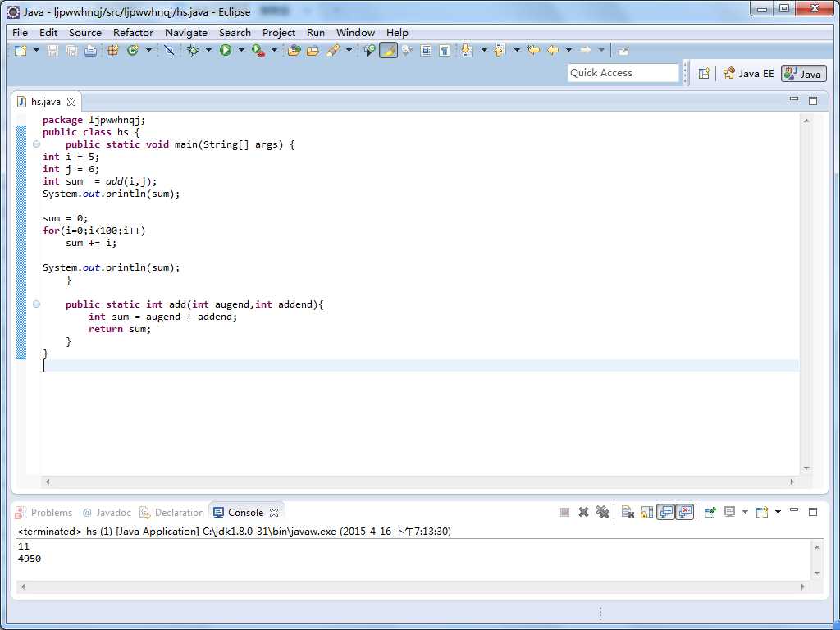Image resolution: width=840 pixels, height=630 pixels.
Task: Open the Refactor menu
Action: click(x=134, y=33)
